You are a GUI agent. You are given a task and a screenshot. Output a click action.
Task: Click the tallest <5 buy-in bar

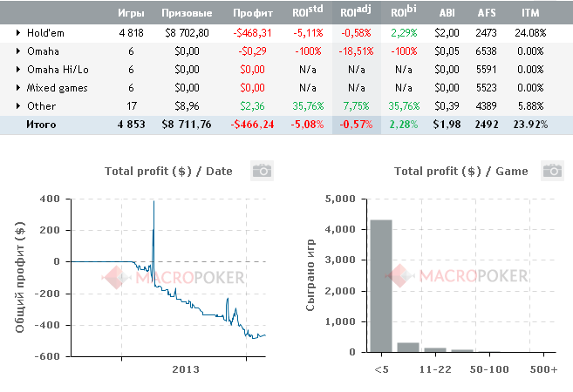point(381,287)
